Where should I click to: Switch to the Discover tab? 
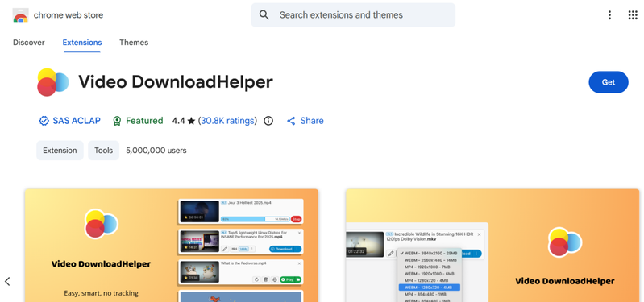(29, 42)
